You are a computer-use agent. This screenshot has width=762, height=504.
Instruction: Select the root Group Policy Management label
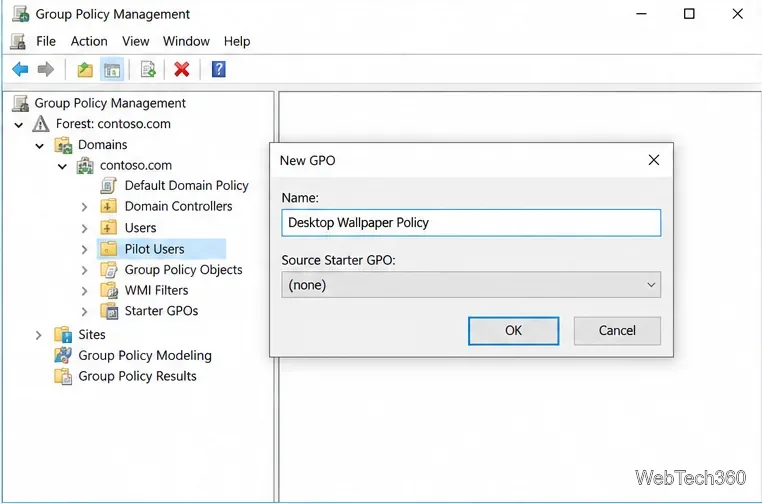click(x=110, y=103)
